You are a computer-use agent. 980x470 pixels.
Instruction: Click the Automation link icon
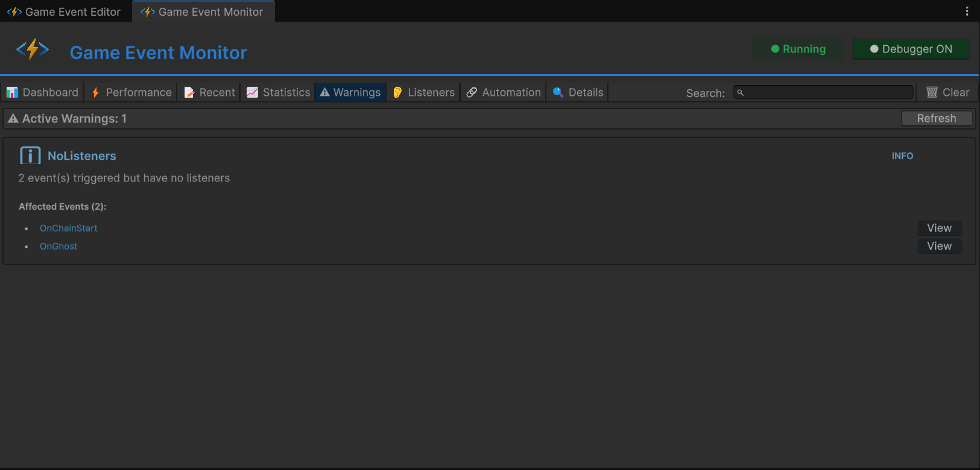pyautogui.click(x=472, y=92)
